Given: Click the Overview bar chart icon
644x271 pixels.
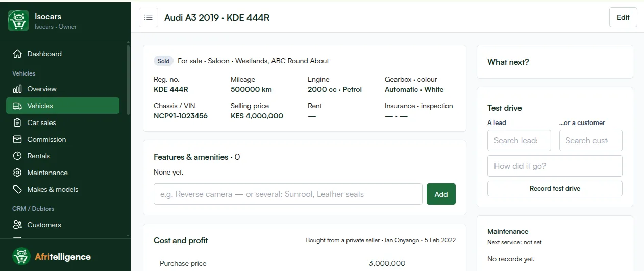Looking at the screenshot, I should 17,89.
